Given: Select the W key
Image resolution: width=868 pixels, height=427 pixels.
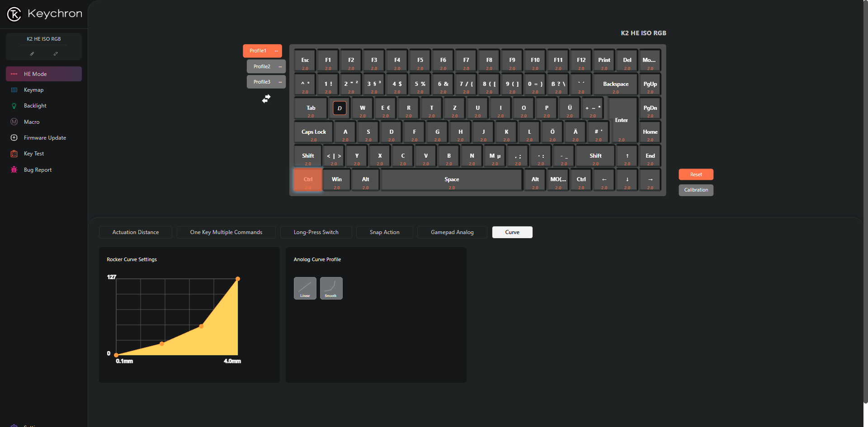Looking at the screenshot, I should click(x=363, y=108).
